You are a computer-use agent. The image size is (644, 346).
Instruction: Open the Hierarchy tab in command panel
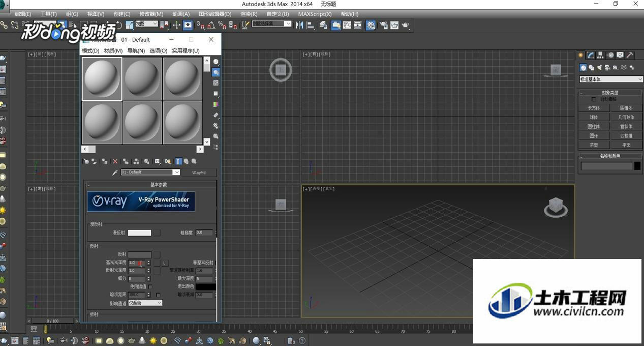600,55
